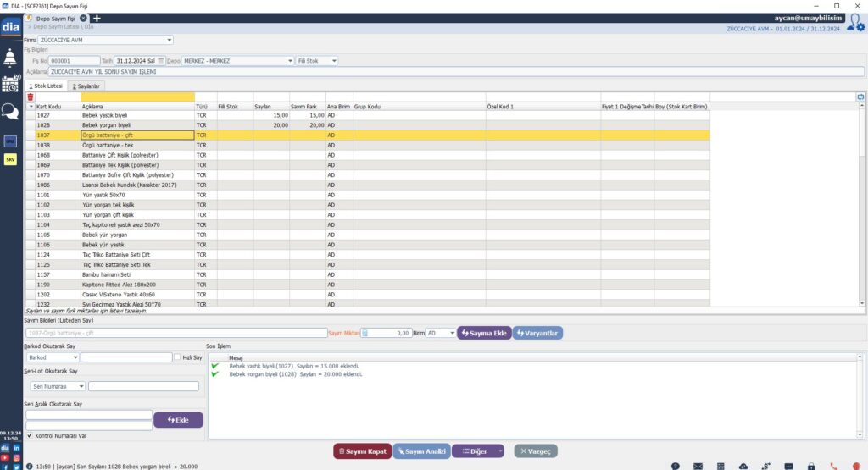Click the Açıklama filter cell above grid

137,97
